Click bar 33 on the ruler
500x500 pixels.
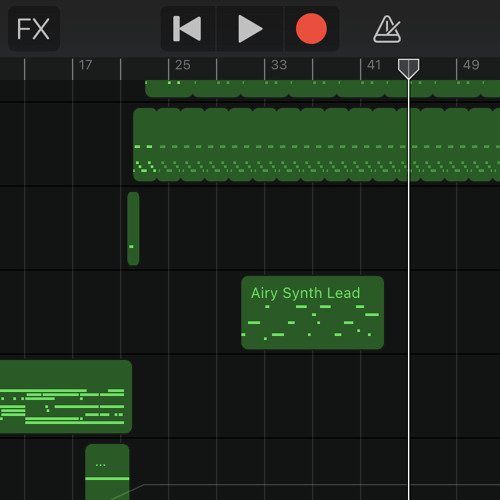[279, 65]
